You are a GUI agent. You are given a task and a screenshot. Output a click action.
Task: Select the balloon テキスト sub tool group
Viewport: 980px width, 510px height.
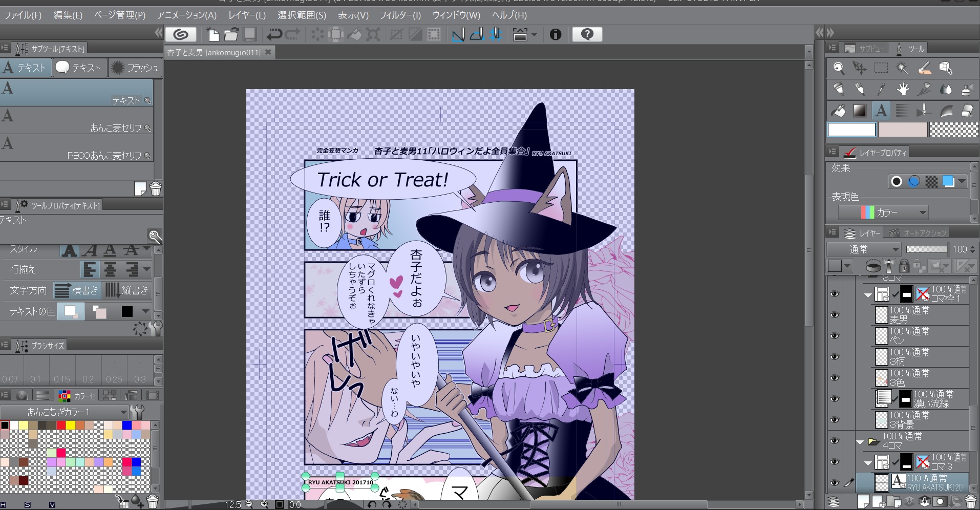pyautogui.click(x=79, y=68)
